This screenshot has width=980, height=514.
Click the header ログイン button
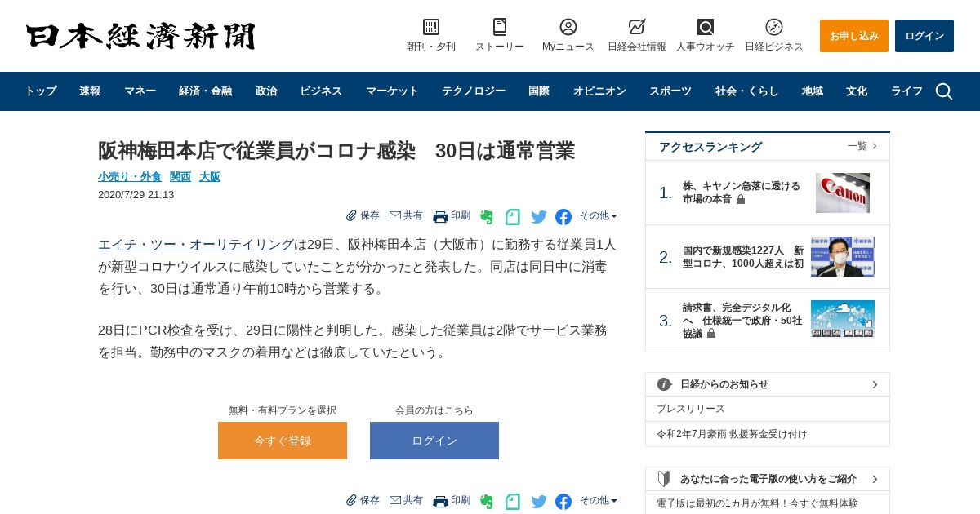[x=924, y=36]
